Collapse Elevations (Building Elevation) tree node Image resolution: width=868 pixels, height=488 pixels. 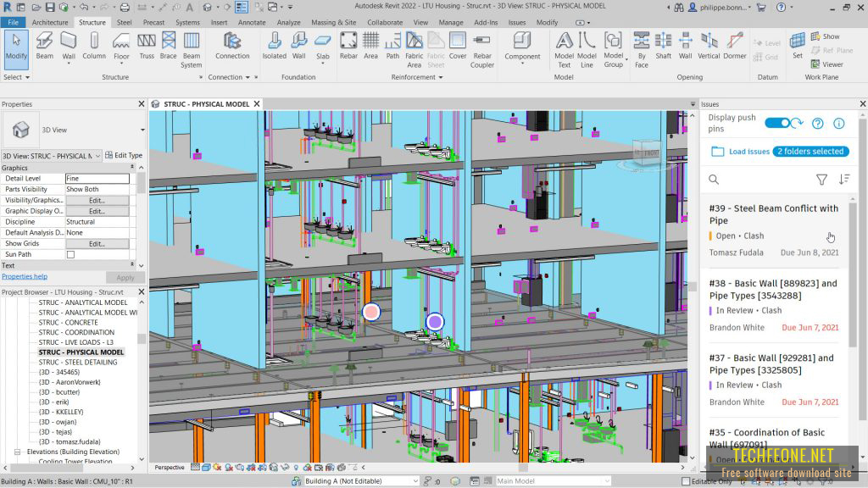coord(17,452)
